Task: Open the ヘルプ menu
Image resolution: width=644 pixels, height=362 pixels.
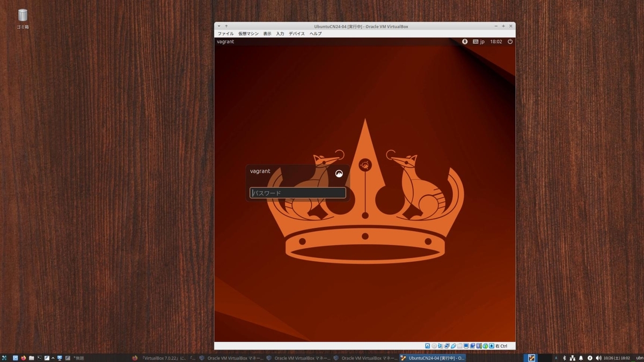Action: click(316, 33)
